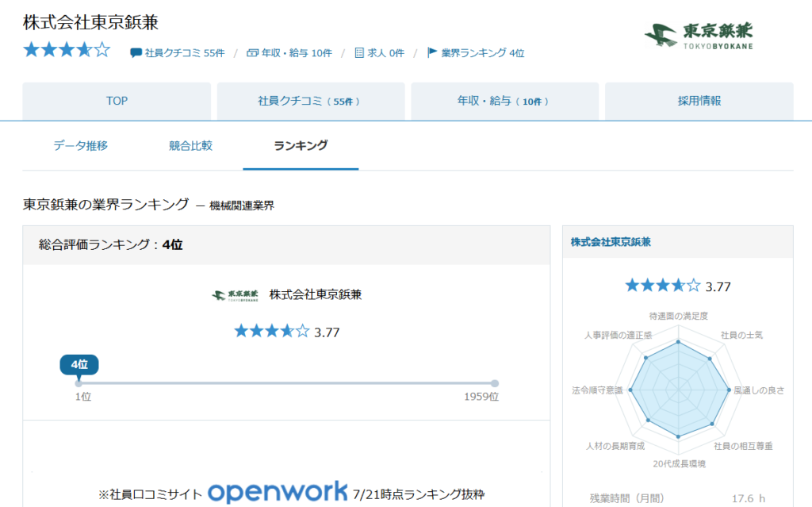Image resolution: width=812 pixels, height=507 pixels.
Task: Click the 社員の相互尊重 radar label
Action: [x=743, y=446]
